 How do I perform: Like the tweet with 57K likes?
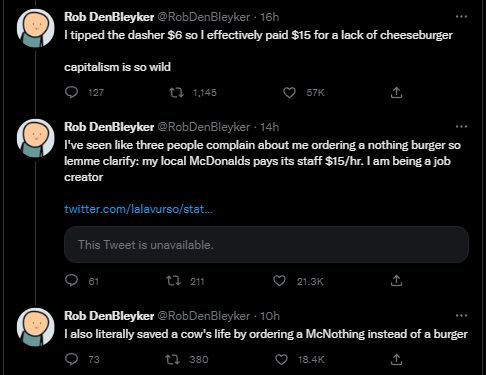pos(289,92)
